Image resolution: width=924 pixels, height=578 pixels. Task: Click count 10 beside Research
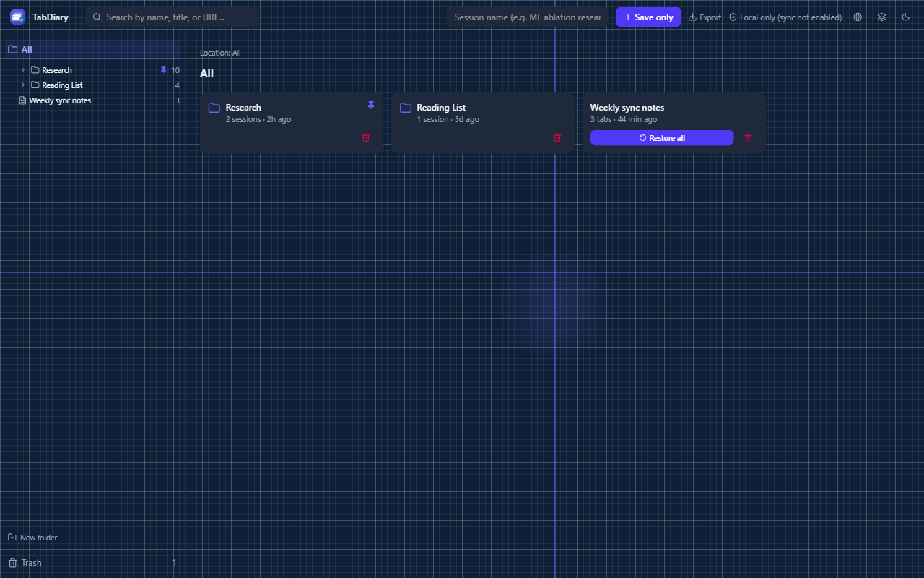click(175, 70)
